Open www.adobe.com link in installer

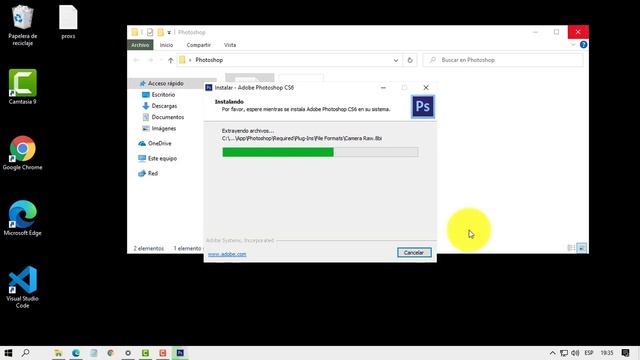pyautogui.click(x=227, y=254)
